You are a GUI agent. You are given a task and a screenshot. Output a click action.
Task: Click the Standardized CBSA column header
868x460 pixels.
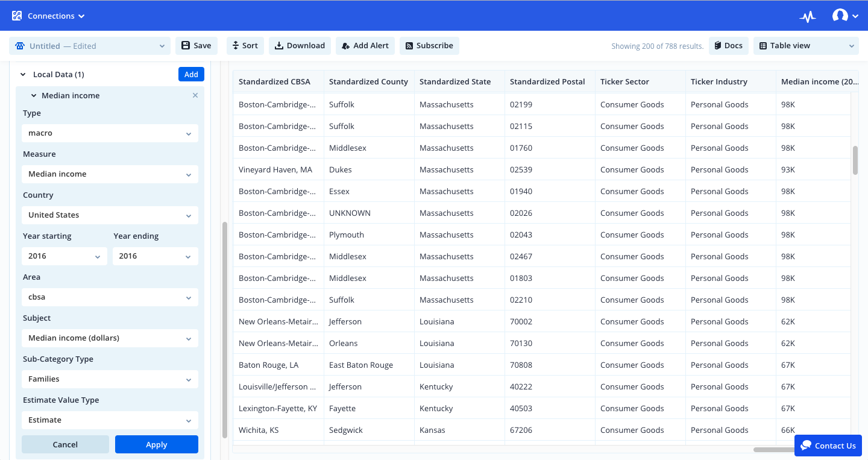coord(278,82)
